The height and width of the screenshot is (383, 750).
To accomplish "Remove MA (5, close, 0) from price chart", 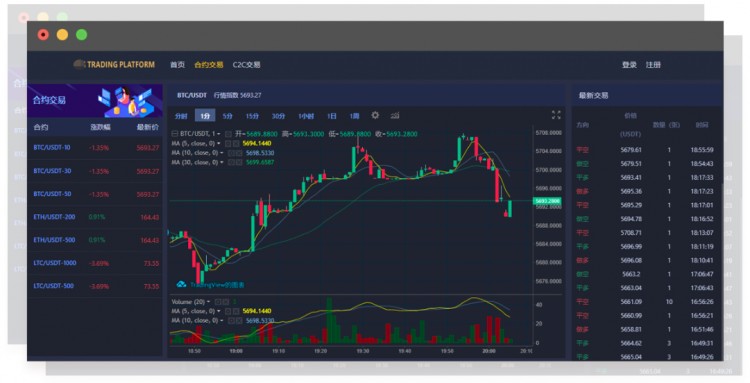I will (x=236, y=143).
